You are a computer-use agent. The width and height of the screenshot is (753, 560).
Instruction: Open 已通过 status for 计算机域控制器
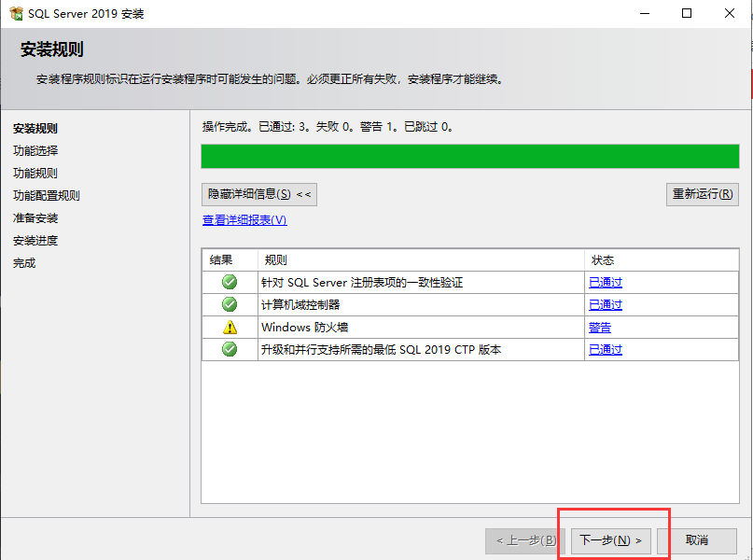[605, 304]
